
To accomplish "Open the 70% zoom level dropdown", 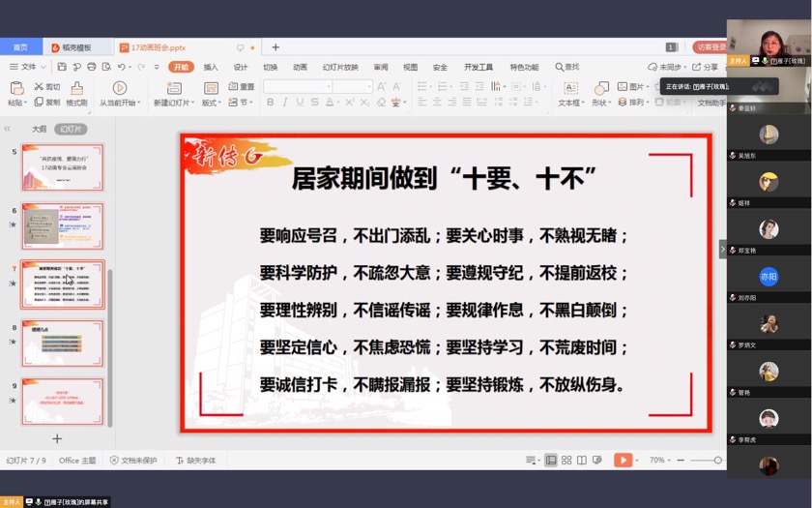I will [x=661, y=461].
